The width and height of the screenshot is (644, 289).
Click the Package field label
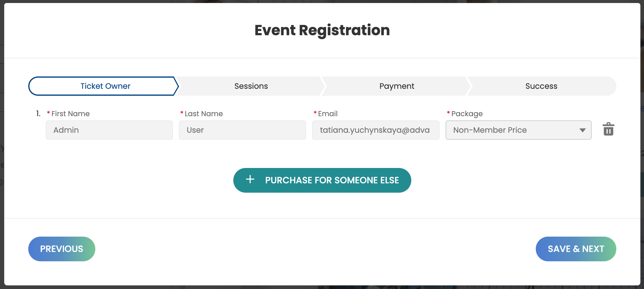(467, 114)
